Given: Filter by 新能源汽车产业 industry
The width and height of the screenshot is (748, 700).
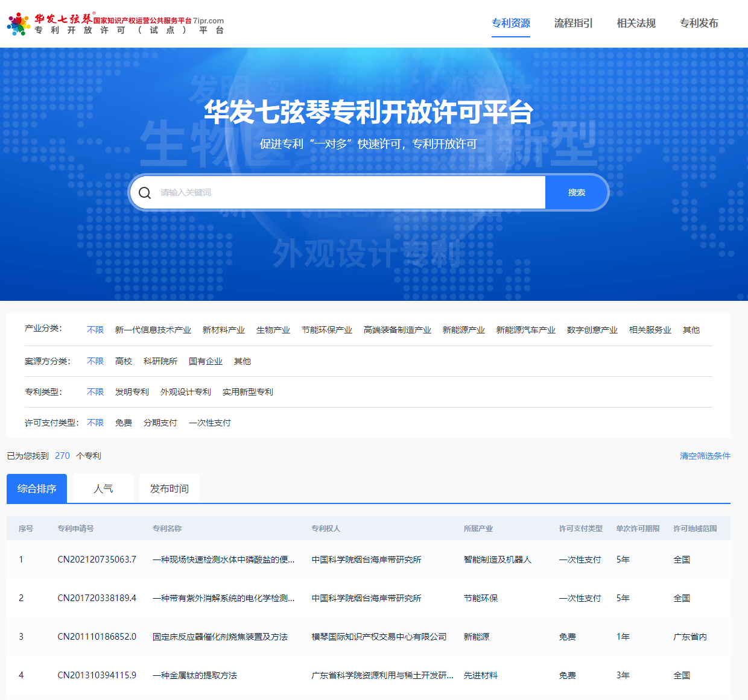Looking at the screenshot, I should [x=525, y=330].
